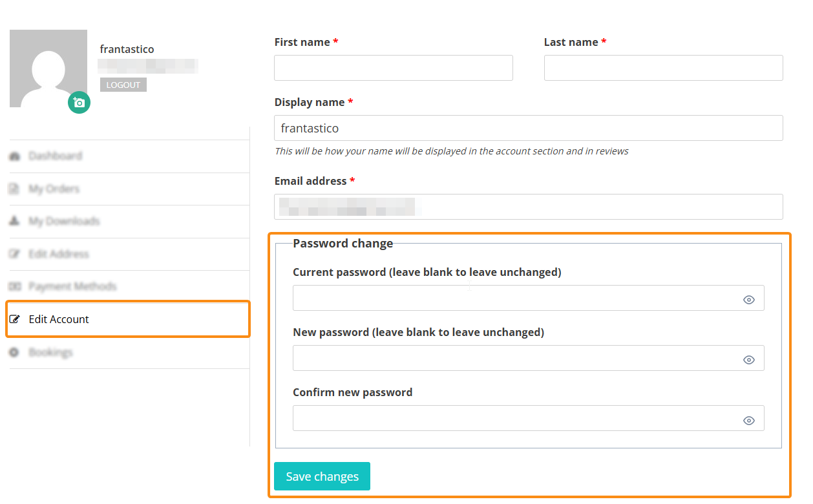813x504 pixels.
Task: Click into the Last name field
Action: tap(663, 68)
